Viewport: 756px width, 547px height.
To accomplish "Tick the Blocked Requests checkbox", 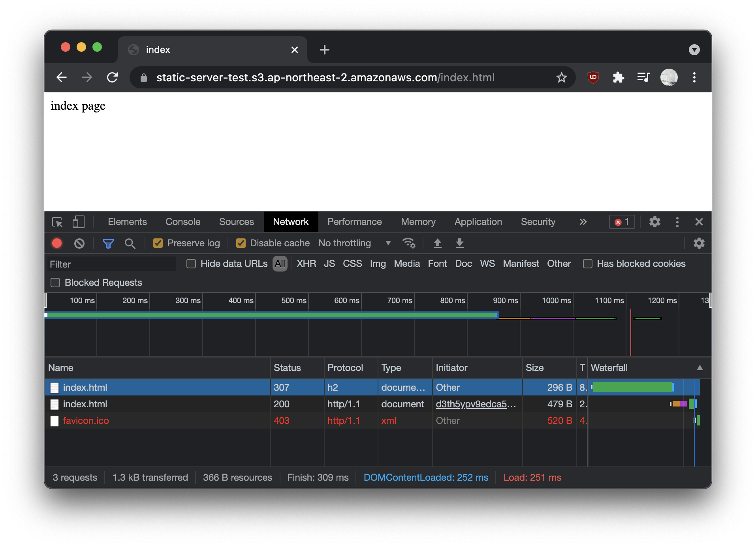I will click(55, 283).
